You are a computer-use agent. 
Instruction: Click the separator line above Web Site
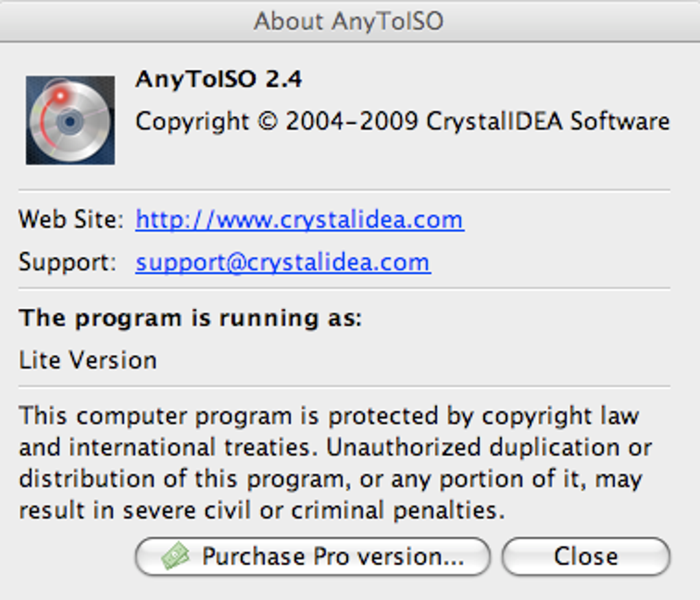point(344,190)
